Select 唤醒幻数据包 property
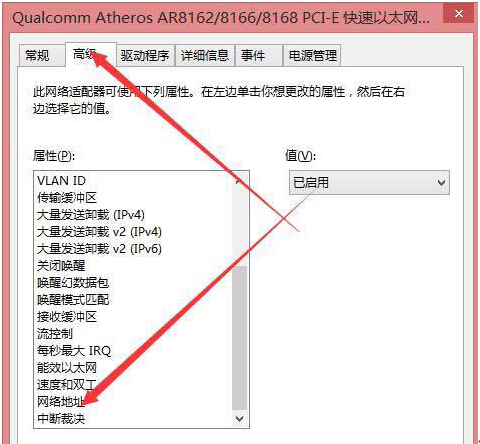 (73, 283)
